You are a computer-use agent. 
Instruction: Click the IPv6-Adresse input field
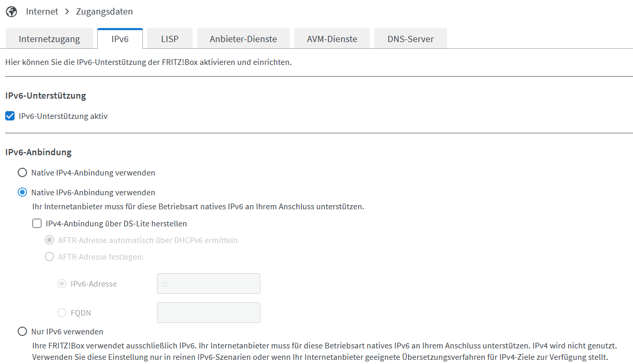pos(208,284)
